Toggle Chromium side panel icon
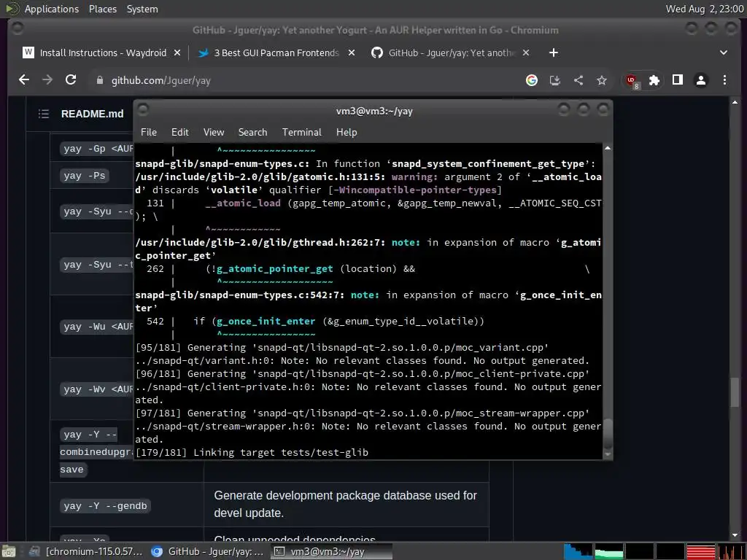Image resolution: width=747 pixels, height=560 pixels. point(678,80)
